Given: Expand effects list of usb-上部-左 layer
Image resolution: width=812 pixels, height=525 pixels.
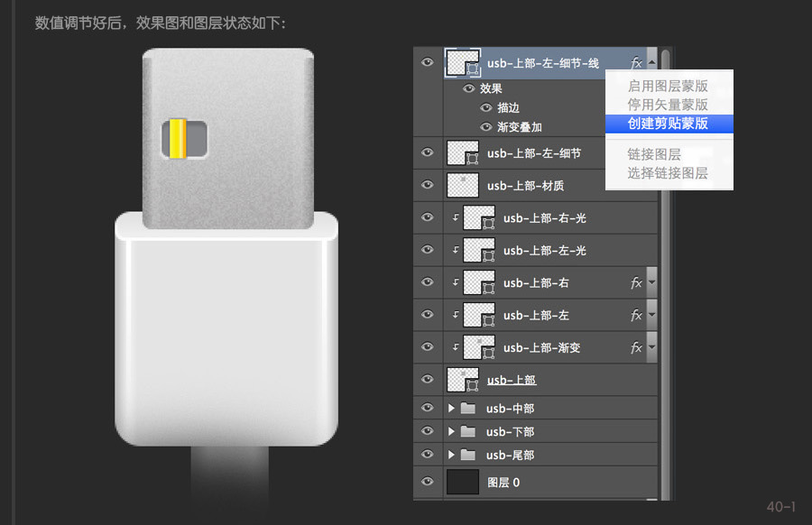Looking at the screenshot, I should [x=652, y=315].
